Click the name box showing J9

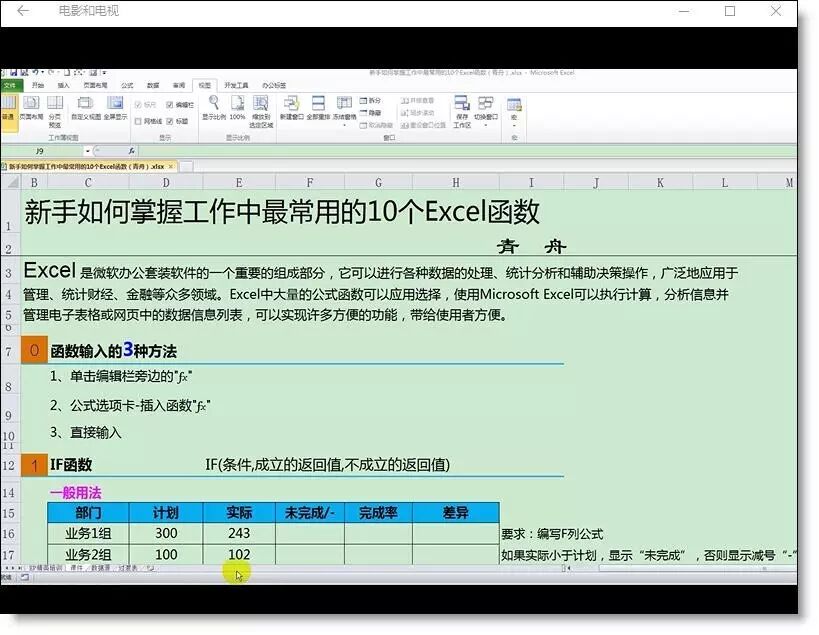coord(40,151)
